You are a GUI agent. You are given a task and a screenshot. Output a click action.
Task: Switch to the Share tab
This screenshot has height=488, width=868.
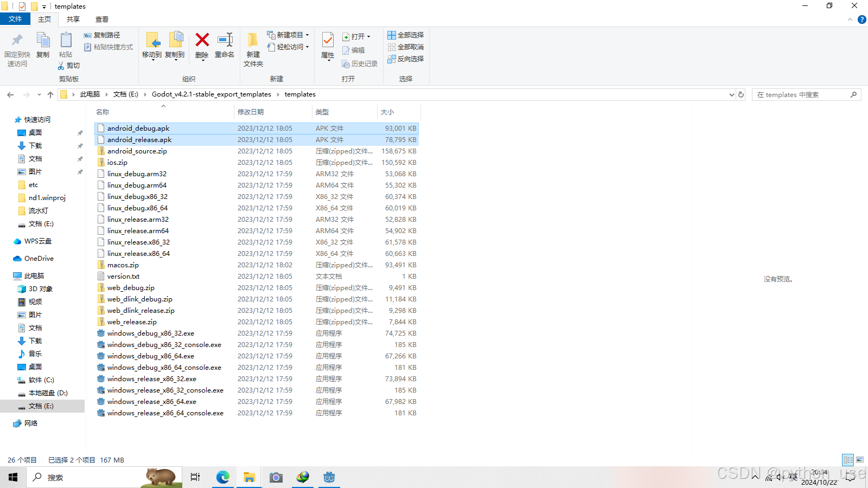pyautogui.click(x=73, y=20)
